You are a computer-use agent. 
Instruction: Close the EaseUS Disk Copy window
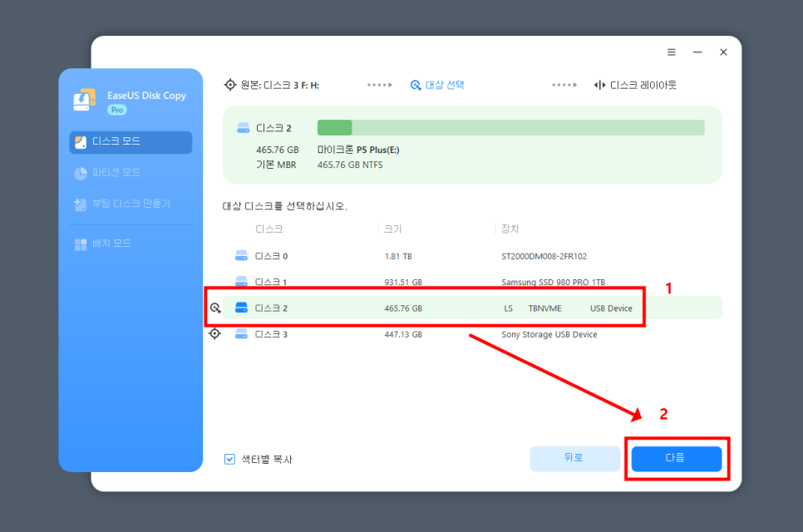click(x=723, y=52)
